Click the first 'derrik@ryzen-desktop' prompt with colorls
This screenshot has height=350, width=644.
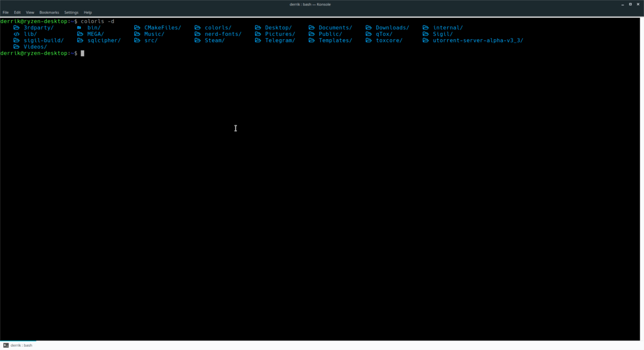click(x=35, y=21)
